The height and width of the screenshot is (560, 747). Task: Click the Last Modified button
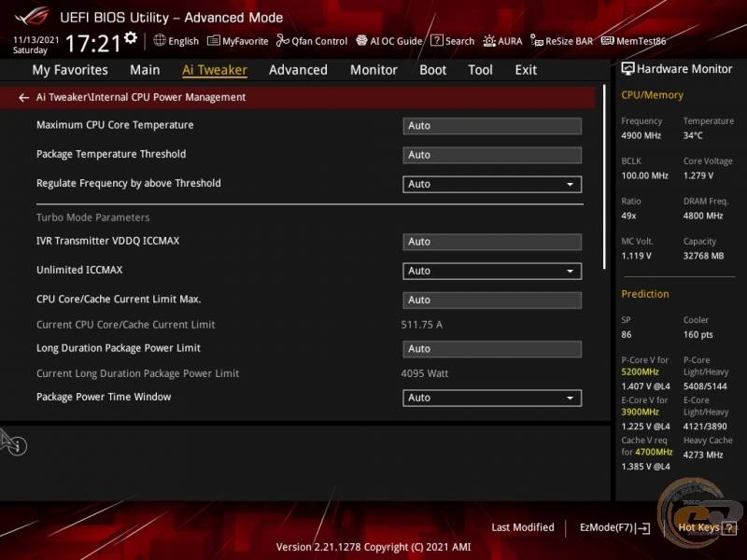523,527
